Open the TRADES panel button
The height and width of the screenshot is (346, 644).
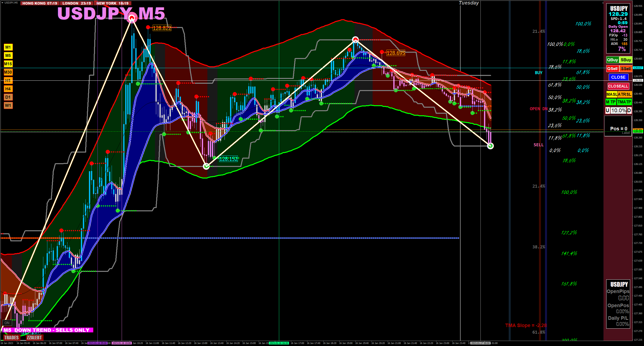pos(11,337)
